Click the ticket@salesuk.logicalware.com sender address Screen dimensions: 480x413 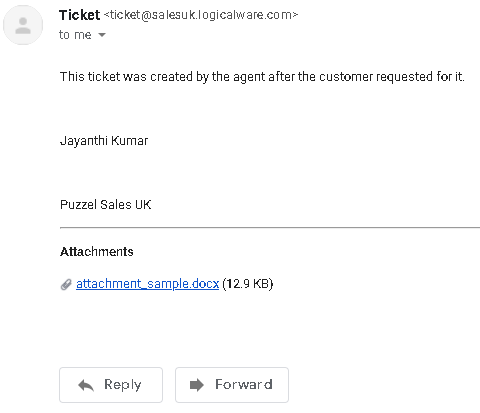201,15
